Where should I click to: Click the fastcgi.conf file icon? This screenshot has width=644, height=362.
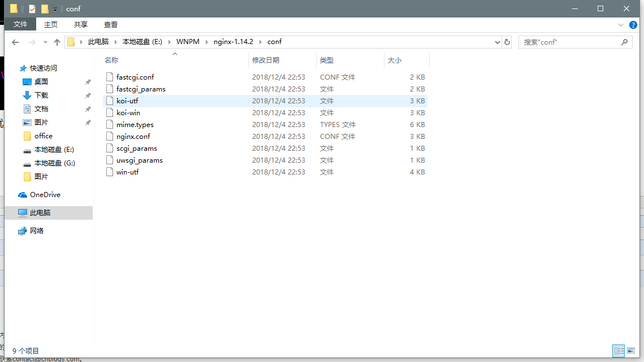(109, 77)
